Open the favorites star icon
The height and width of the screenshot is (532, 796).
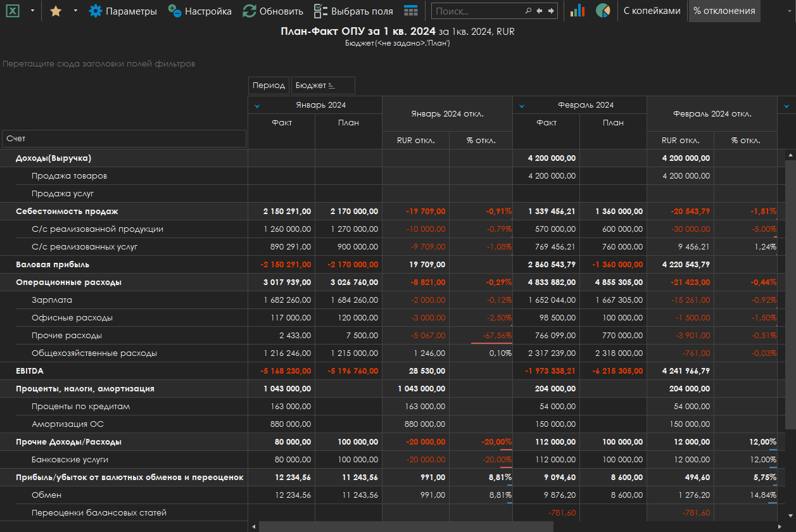coord(56,11)
